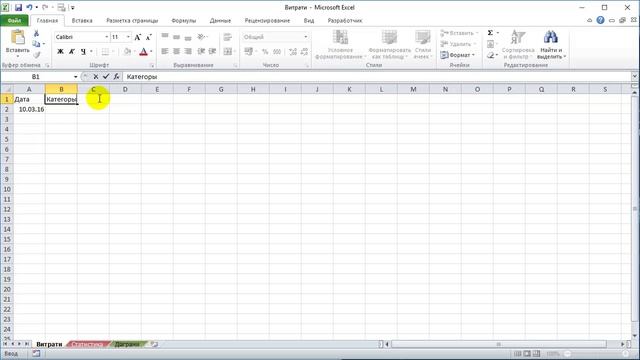Switch to the Разработчик ribbon tab
The height and width of the screenshot is (360, 640).
345,20
